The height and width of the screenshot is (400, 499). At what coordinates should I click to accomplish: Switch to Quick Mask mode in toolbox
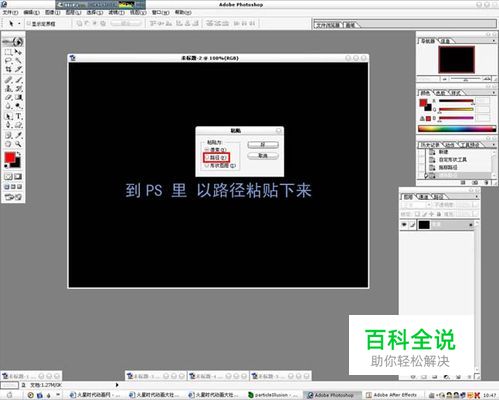coord(18,176)
